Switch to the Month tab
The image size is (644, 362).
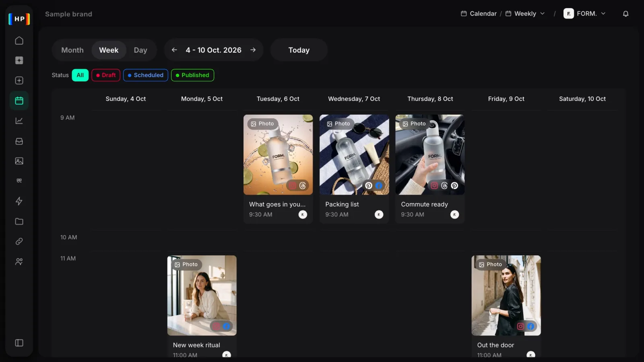click(x=72, y=50)
